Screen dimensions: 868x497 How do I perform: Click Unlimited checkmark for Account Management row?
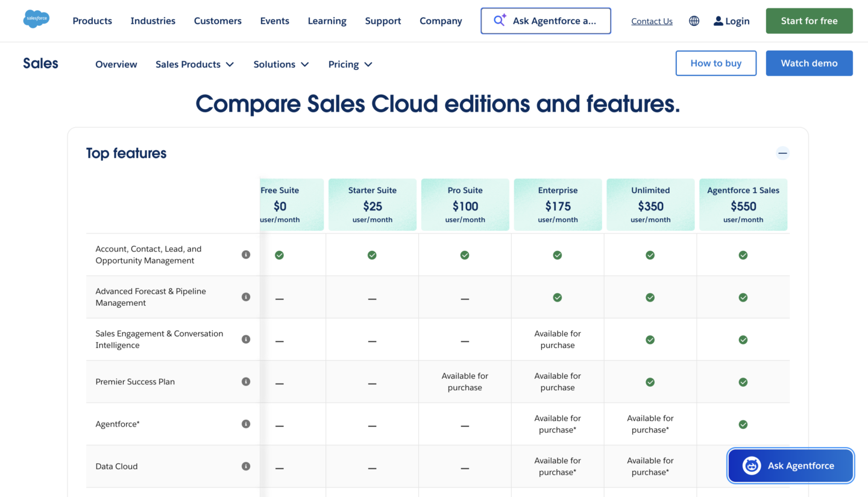point(650,255)
